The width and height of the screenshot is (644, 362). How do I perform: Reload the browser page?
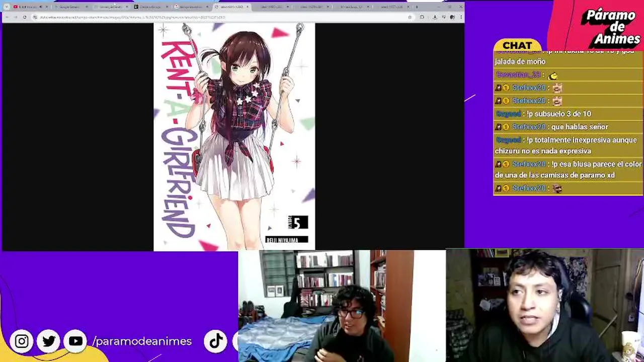click(24, 17)
